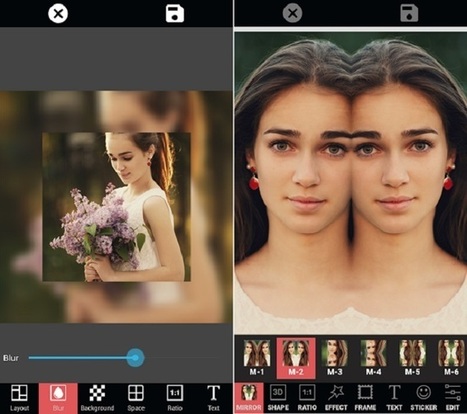Choose the M-5 mirror preset

tap(412, 358)
